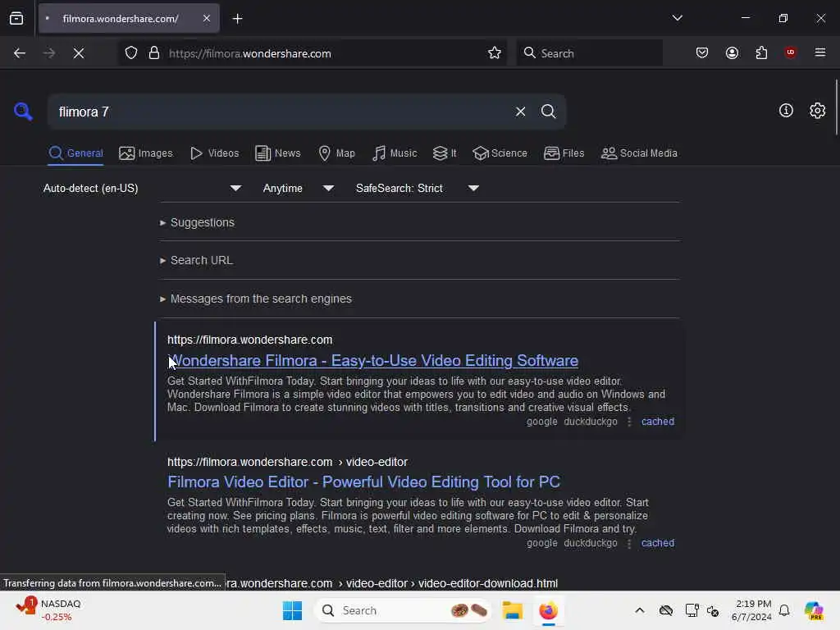Open cached version of video-editor result
This screenshot has width=840, height=630.
click(x=658, y=543)
